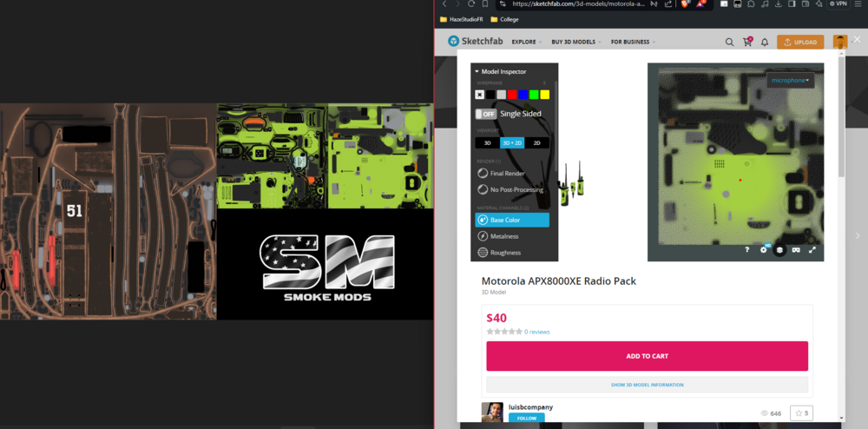Switch viewport to 3D + 2D
The image size is (868, 429).
tap(512, 142)
